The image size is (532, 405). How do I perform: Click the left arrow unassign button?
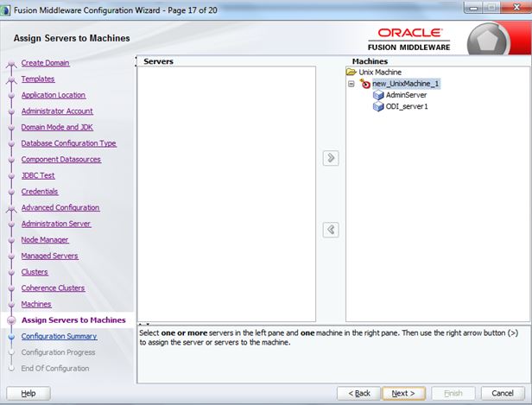(x=331, y=230)
